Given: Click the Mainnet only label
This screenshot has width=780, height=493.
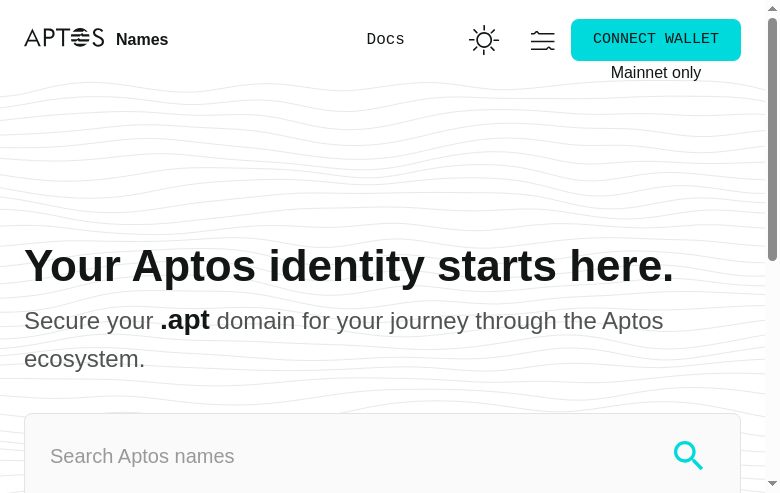Looking at the screenshot, I should [656, 73].
